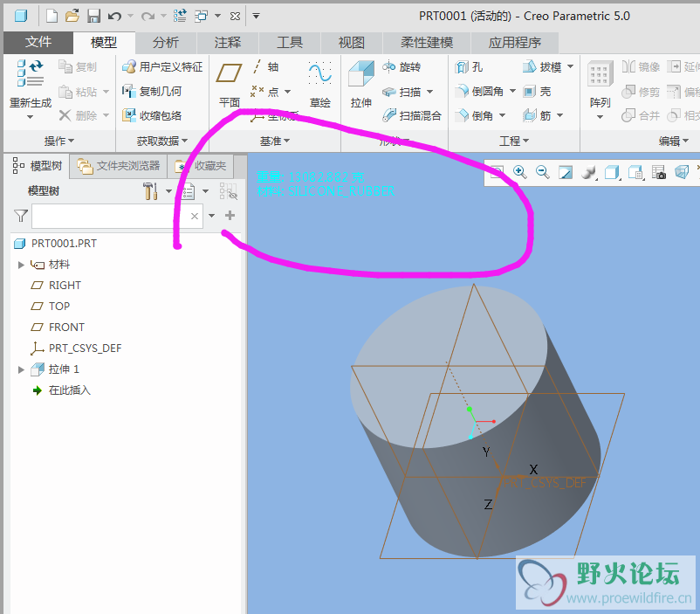
Task: Expand the 材料 tree node
Action: pos(21,265)
